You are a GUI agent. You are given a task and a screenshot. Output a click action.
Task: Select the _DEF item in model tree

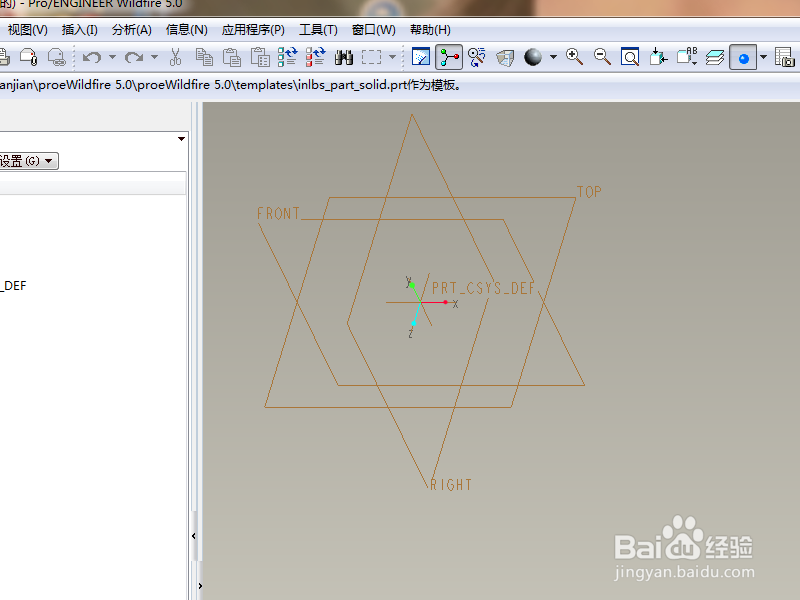pyautogui.click(x=13, y=286)
